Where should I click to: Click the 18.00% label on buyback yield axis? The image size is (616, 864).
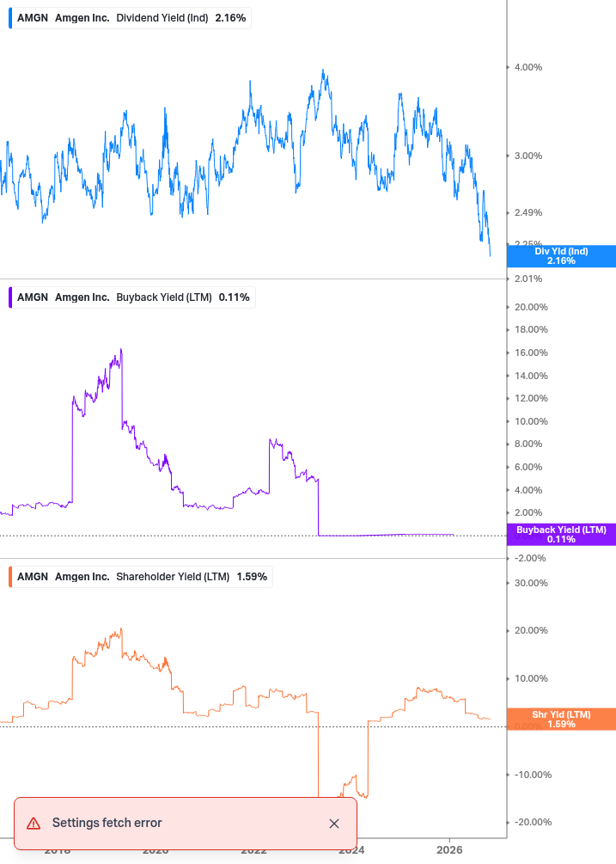coord(531,329)
